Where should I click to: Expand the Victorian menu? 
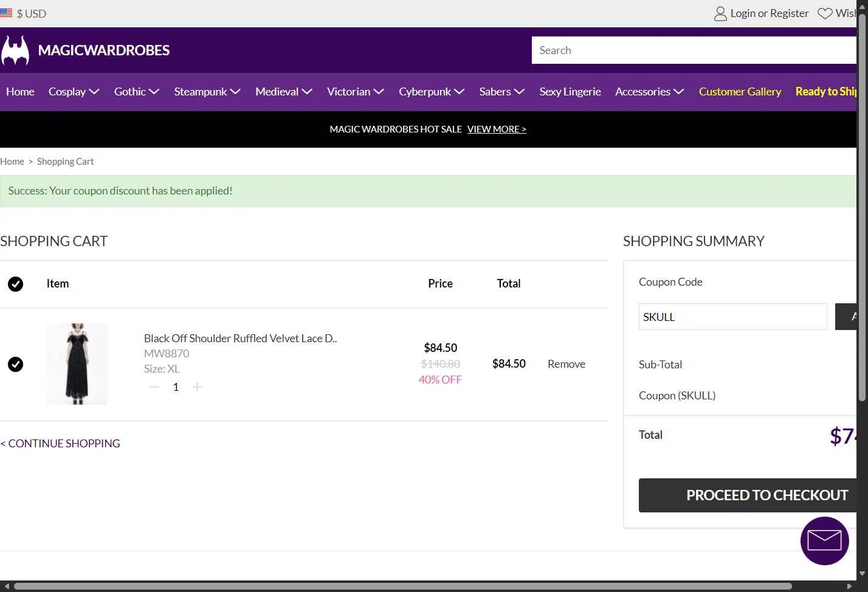click(x=356, y=92)
